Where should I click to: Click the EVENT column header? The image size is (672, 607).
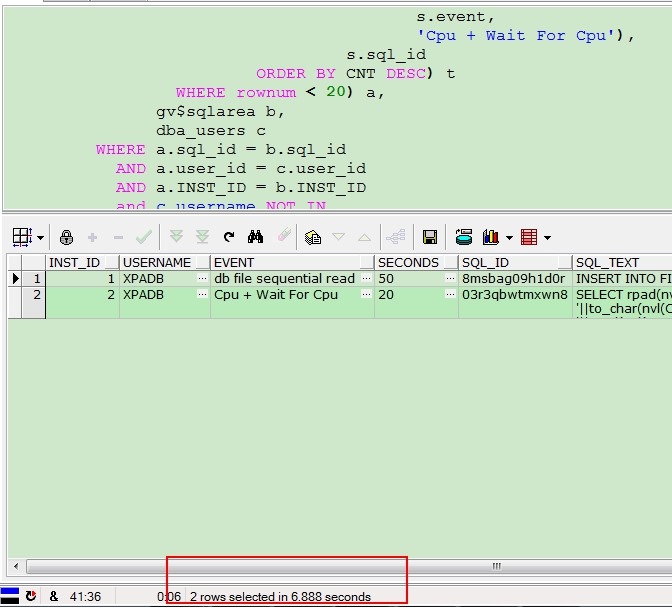point(292,262)
